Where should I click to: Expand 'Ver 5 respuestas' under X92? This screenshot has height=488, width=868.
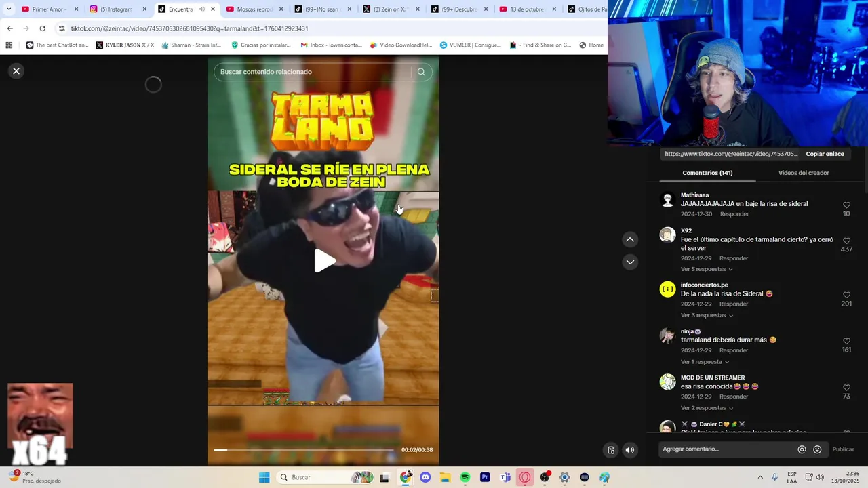(x=707, y=269)
